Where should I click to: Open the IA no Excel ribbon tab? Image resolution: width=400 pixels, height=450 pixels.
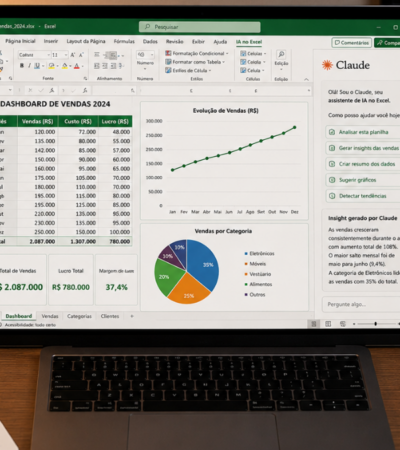(x=249, y=42)
